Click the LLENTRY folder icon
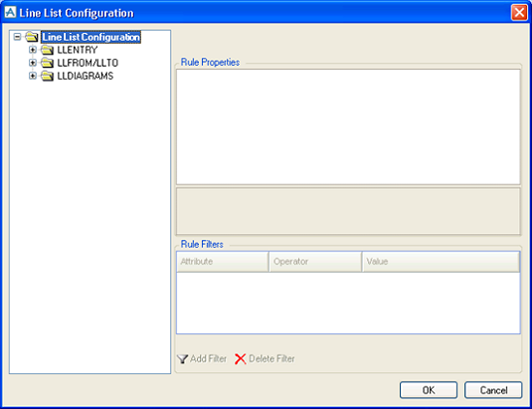Image resolution: width=532 pixels, height=409 pixels. [x=47, y=50]
